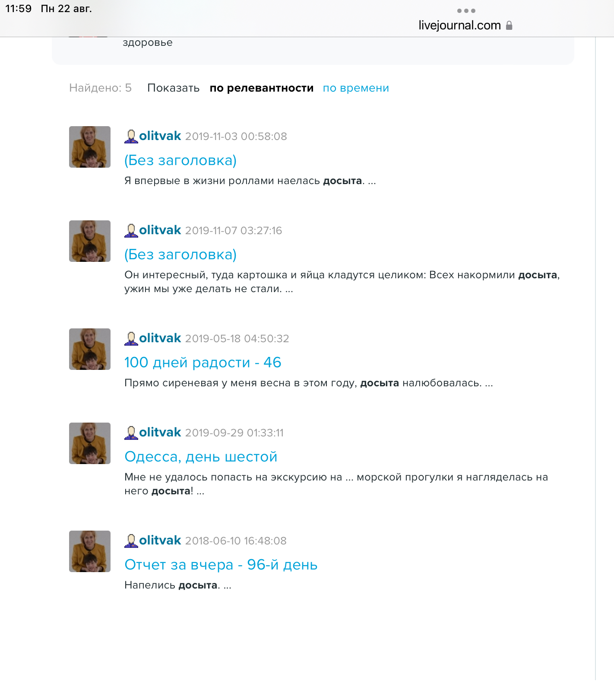Click user icon beside olitvak 2019-05-18 post
The height and width of the screenshot is (700, 614).
point(131,338)
